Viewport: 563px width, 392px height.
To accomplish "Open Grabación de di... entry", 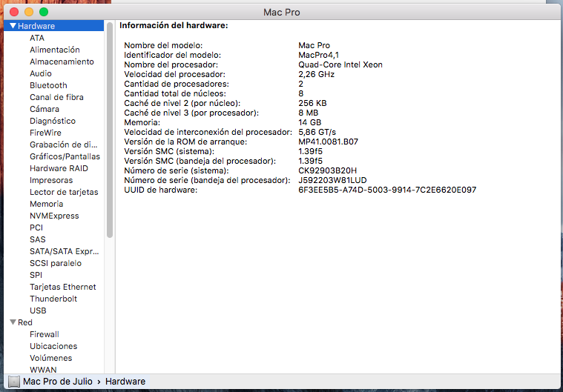I will [64, 144].
